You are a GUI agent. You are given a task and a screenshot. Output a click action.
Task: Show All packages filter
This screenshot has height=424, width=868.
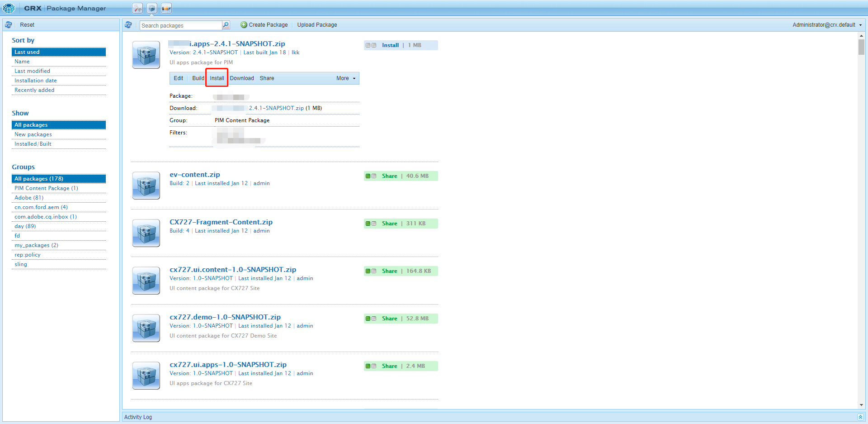pyautogui.click(x=59, y=125)
